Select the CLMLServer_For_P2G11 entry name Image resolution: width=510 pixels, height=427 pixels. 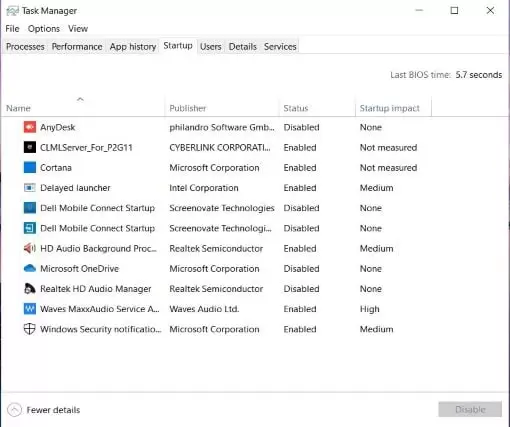[x=86, y=147]
